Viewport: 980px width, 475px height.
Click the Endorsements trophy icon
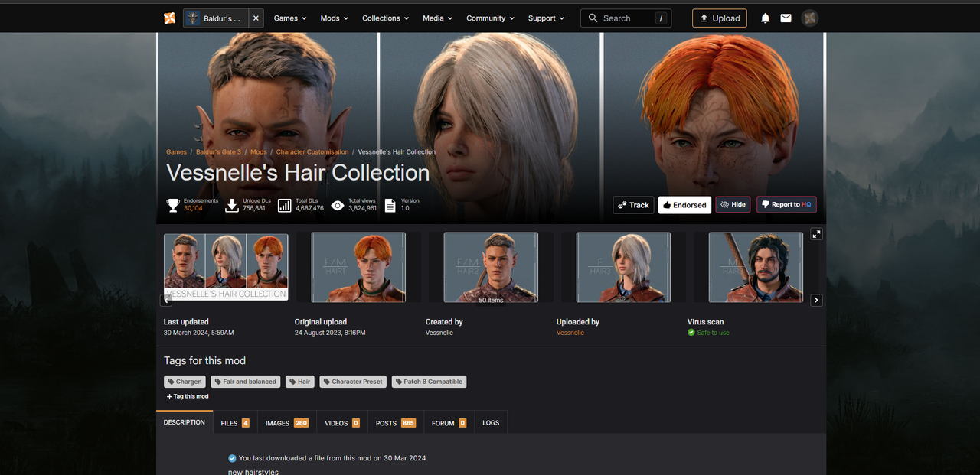[x=173, y=205]
